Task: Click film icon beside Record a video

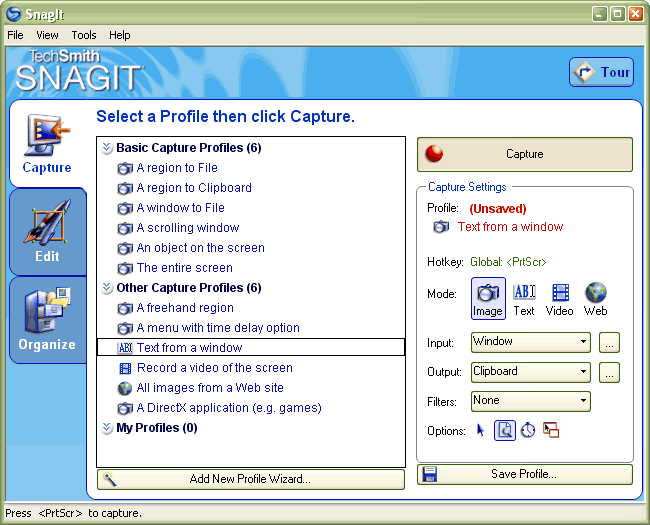Action: (x=125, y=368)
